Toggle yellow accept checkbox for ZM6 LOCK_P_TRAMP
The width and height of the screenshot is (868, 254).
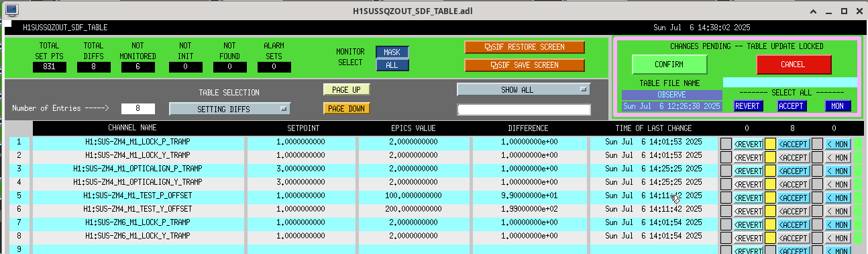tap(770, 224)
